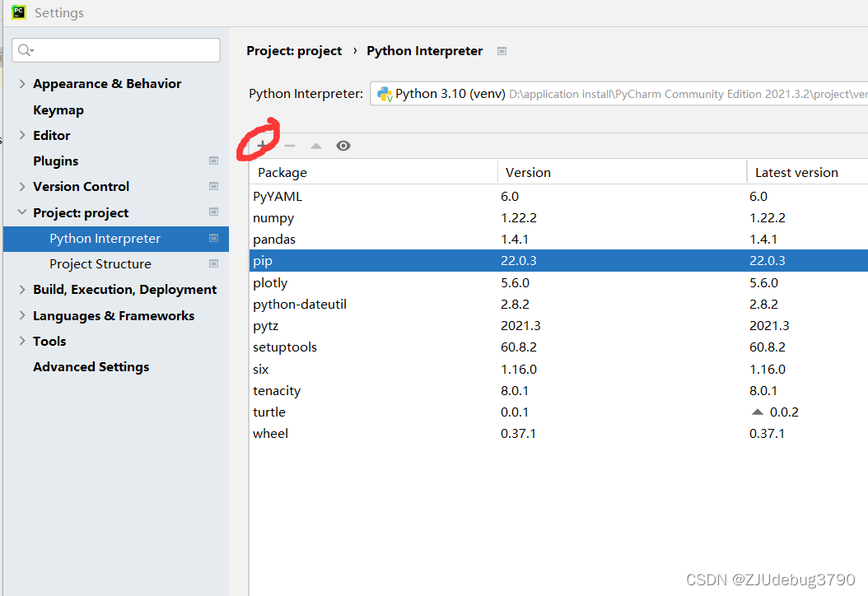The width and height of the screenshot is (868, 596).
Task: Open Advanced Settings page
Action: point(91,367)
